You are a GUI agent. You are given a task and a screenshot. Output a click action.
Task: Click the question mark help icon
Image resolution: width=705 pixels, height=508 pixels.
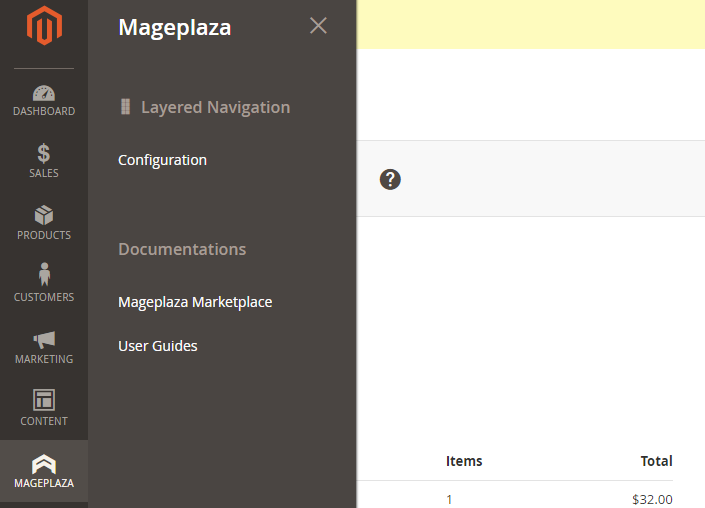pos(390,179)
